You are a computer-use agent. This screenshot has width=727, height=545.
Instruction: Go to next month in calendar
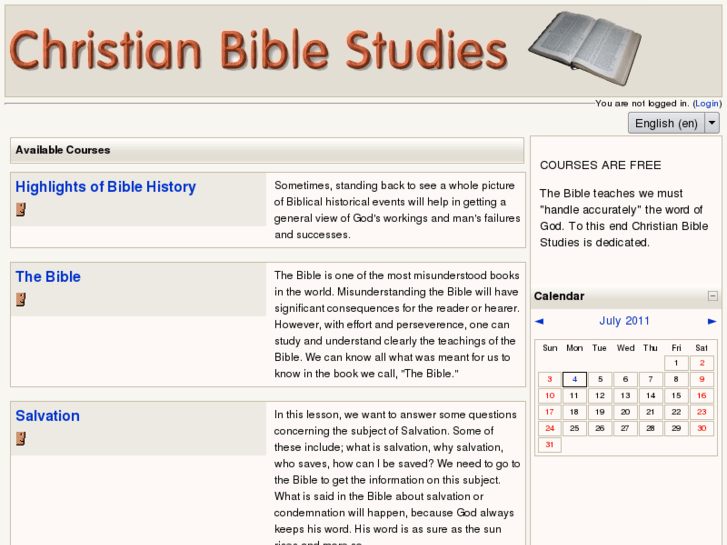(x=712, y=322)
